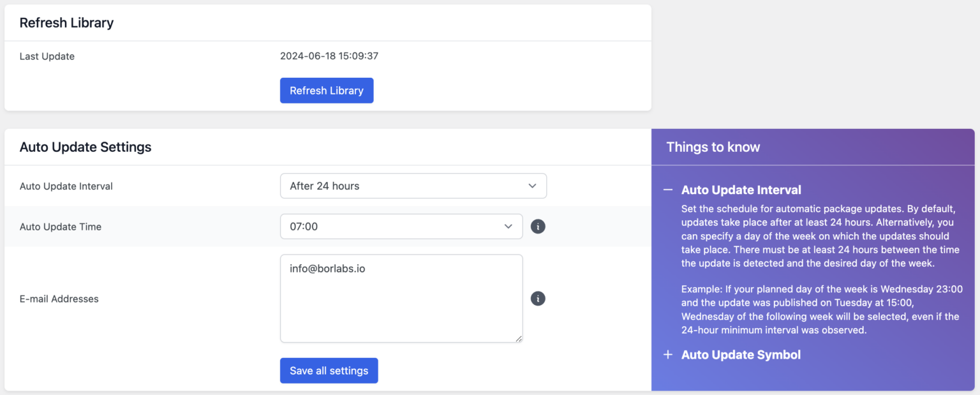Click the Auto Update Settings section heading
This screenshot has height=395, width=980.
[x=85, y=147]
